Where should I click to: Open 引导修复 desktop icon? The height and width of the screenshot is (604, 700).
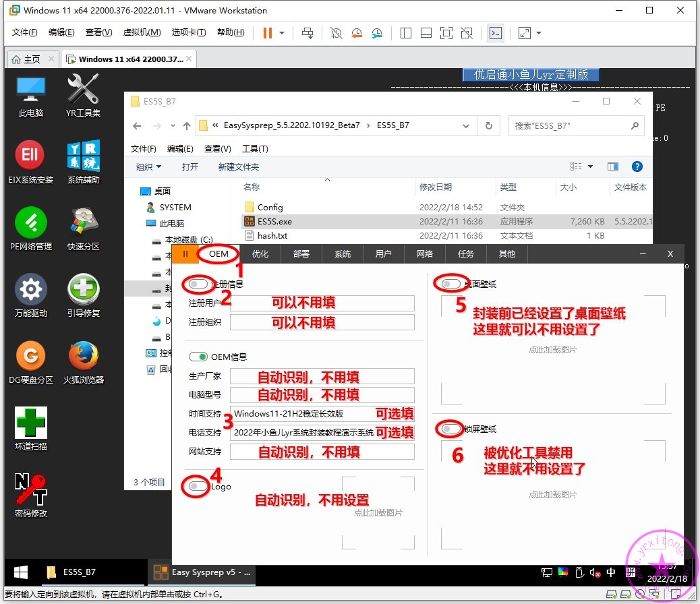click(84, 295)
